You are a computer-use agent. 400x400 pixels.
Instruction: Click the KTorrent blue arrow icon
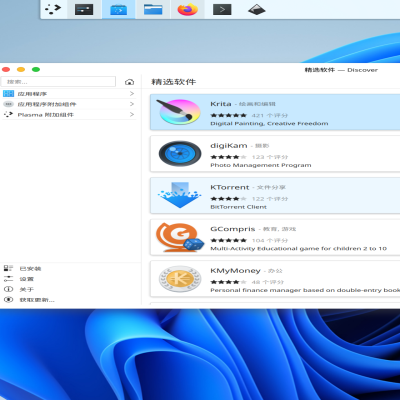click(x=180, y=195)
